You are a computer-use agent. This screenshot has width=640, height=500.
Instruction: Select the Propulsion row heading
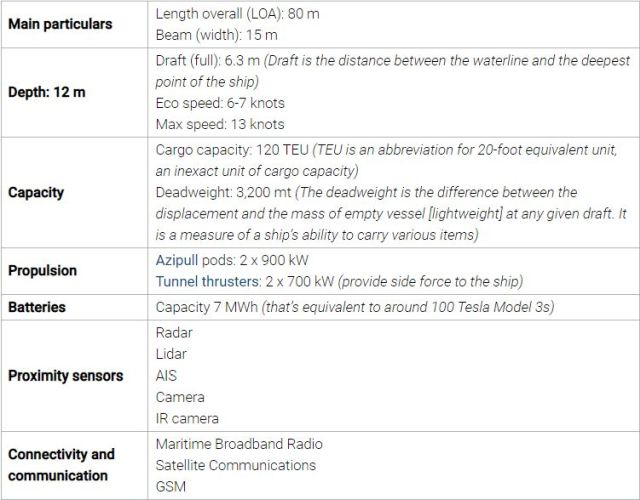pyautogui.click(x=42, y=271)
